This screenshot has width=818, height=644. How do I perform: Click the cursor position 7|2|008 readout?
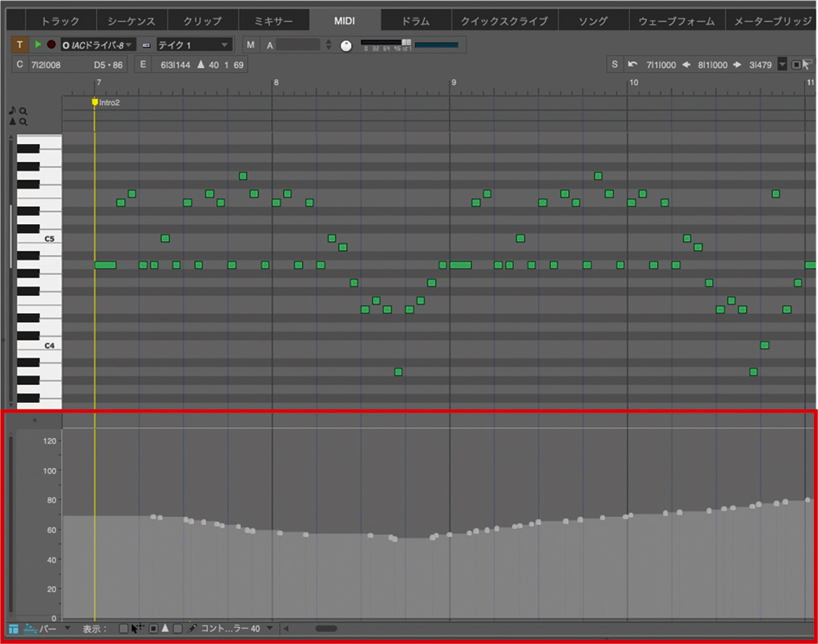[46, 66]
